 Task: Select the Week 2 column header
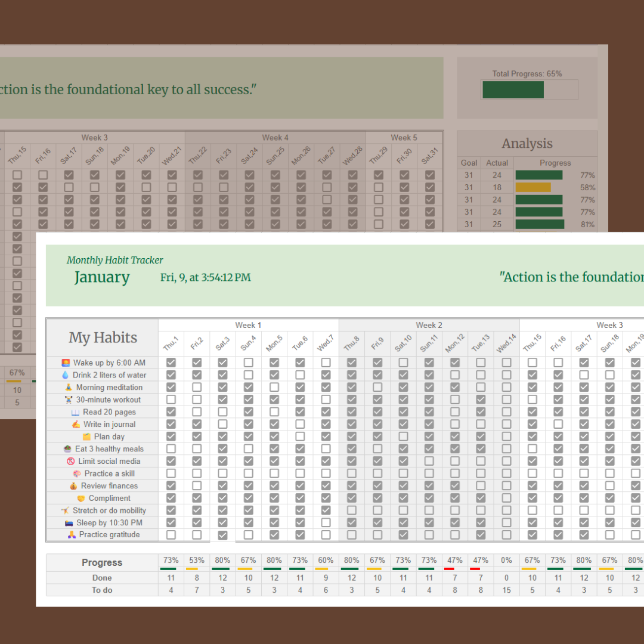click(429, 325)
